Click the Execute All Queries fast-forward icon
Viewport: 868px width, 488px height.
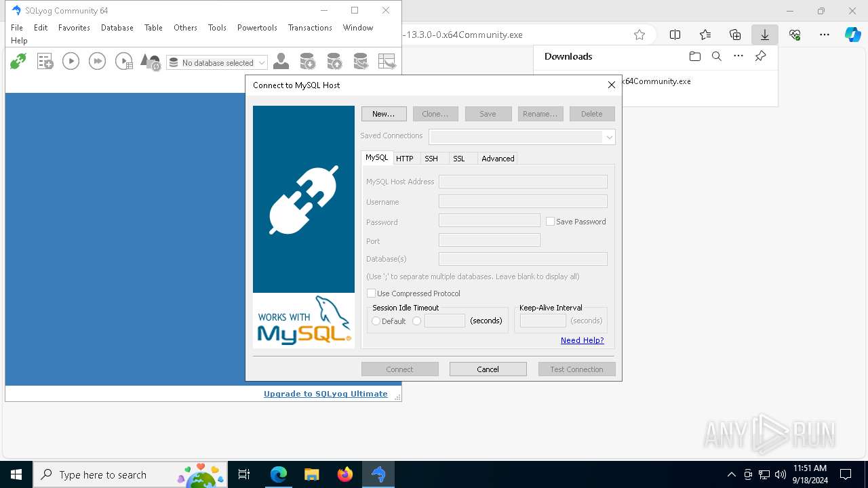(x=97, y=62)
